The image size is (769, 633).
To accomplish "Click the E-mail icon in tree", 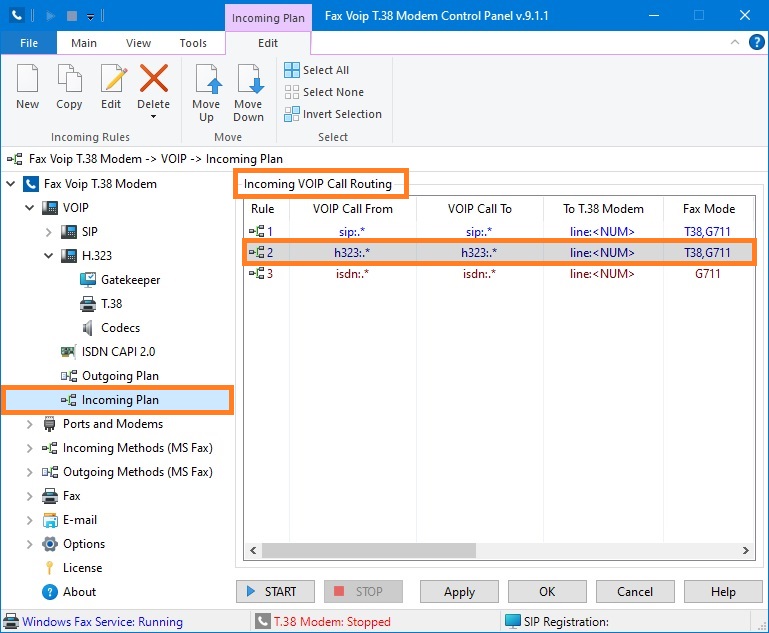I will click(50, 520).
